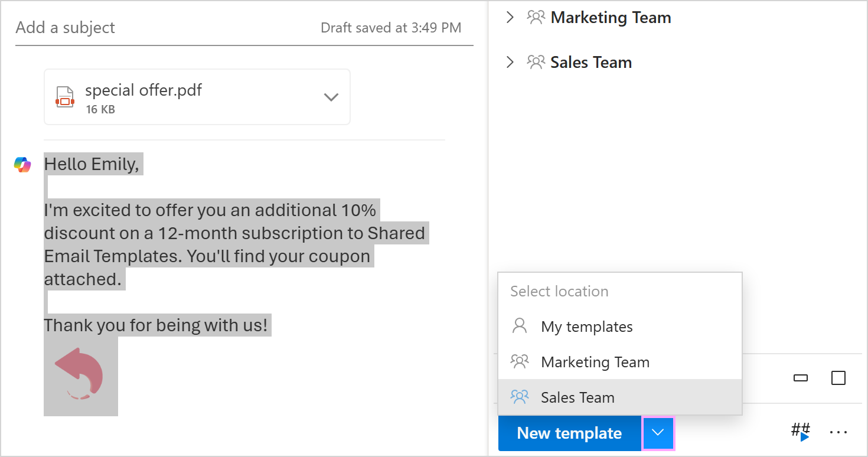Expand the Marketing Team folder chevron
The height and width of the screenshot is (457, 868).
click(x=510, y=18)
